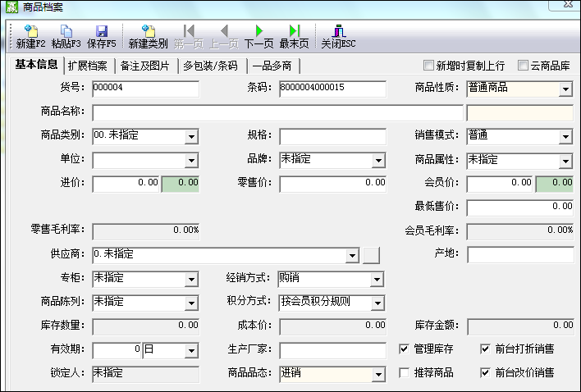Click the 商品名称 input field
The image size is (581, 392).
pos(277,113)
